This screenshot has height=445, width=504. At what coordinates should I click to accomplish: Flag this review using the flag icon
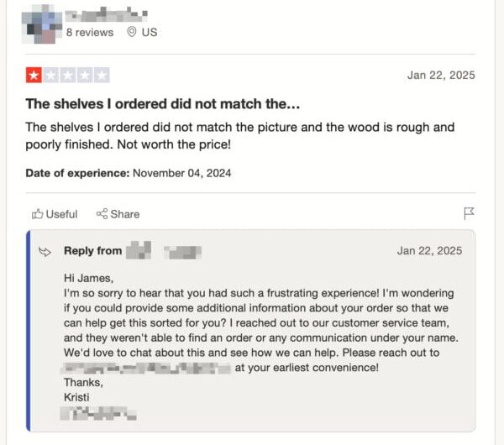[x=470, y=214]
